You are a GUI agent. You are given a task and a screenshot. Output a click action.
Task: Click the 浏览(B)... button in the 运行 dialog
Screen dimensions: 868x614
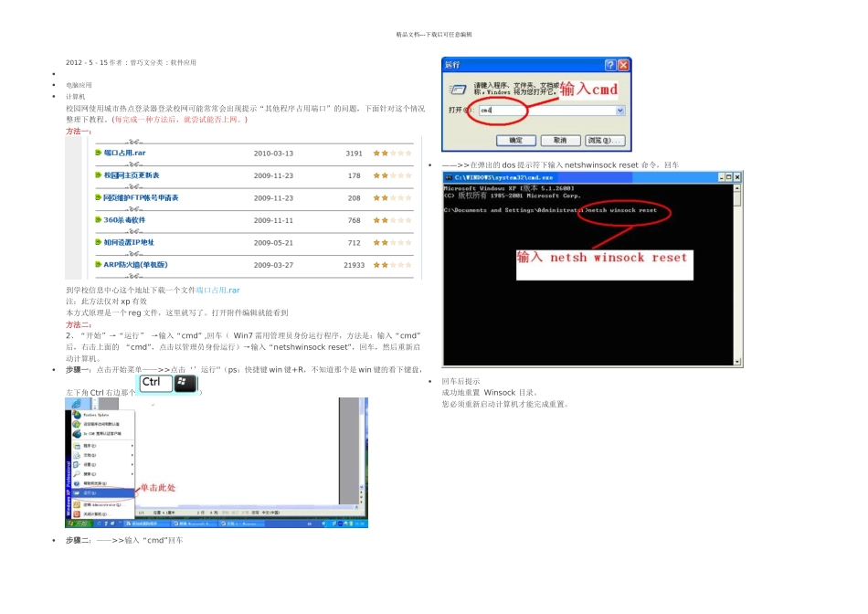[x=605, y=141]
